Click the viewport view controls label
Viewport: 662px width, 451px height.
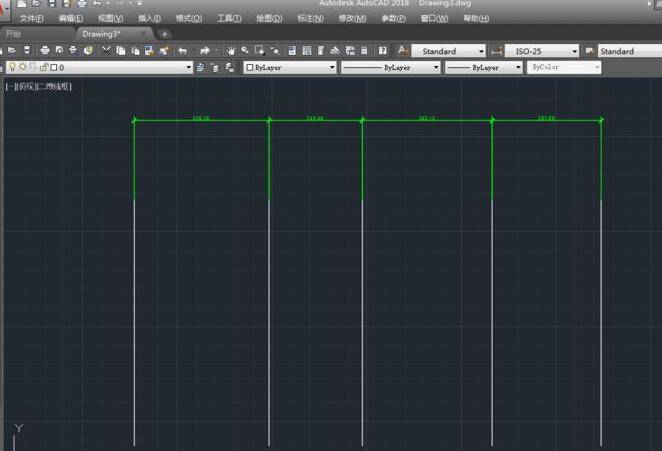tap(38, 86)
